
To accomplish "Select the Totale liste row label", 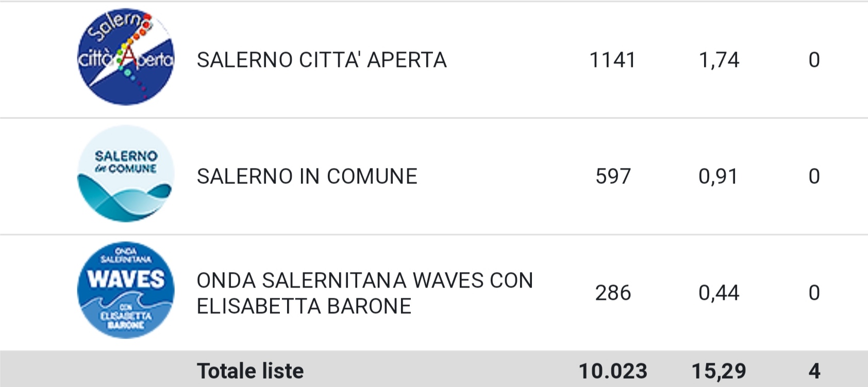I will (251, 371).
